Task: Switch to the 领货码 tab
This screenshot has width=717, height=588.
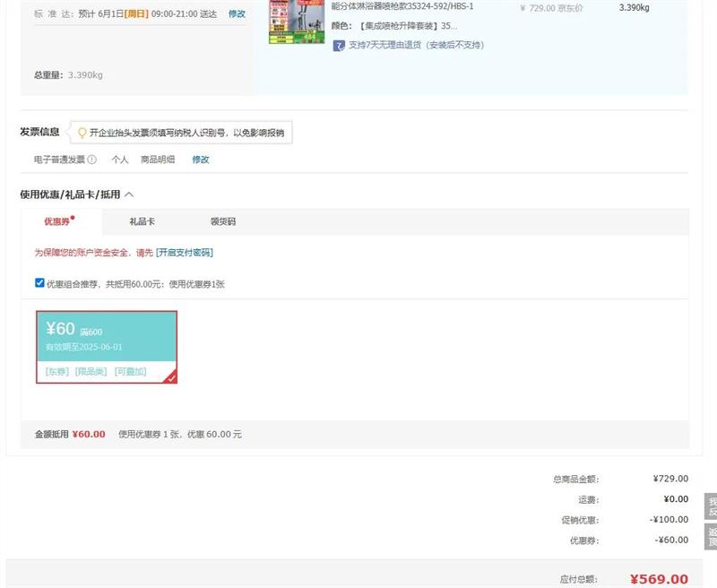Action: coord(222,221)
